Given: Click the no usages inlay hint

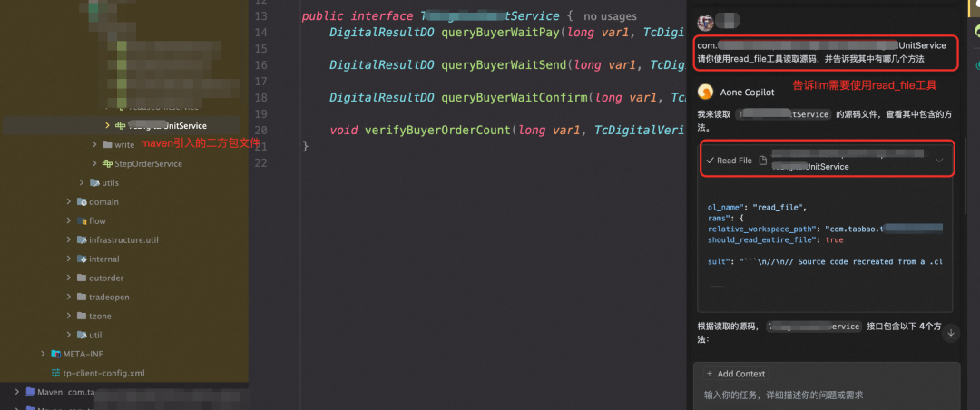Looking at the screenshot, I should (x=610, y=17).
